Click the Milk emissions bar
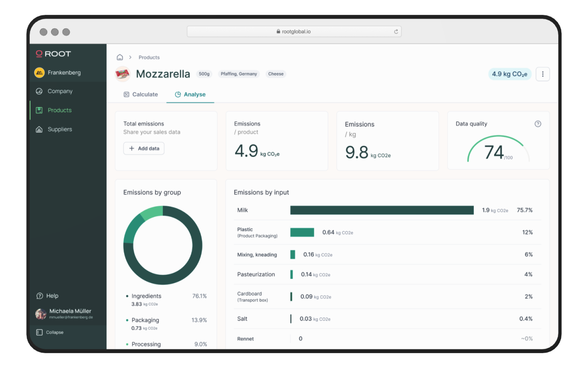Viewport: 588px width, 368px height. pyautogui.click(x=381, y=210)
